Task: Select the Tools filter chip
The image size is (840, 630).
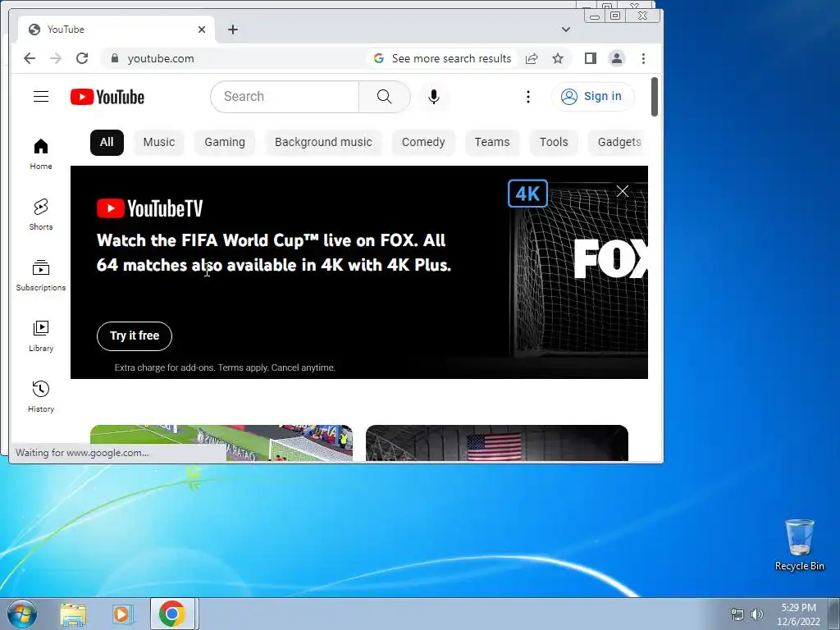Action: (554, 142)
